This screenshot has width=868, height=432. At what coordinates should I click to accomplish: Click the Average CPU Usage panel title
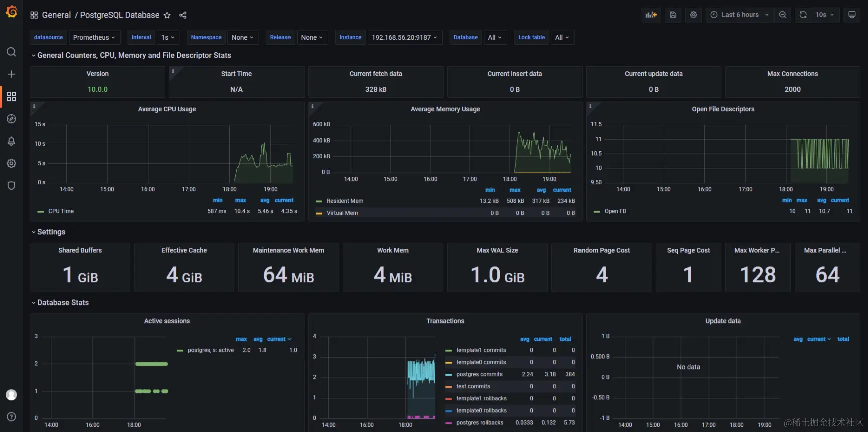167,109
